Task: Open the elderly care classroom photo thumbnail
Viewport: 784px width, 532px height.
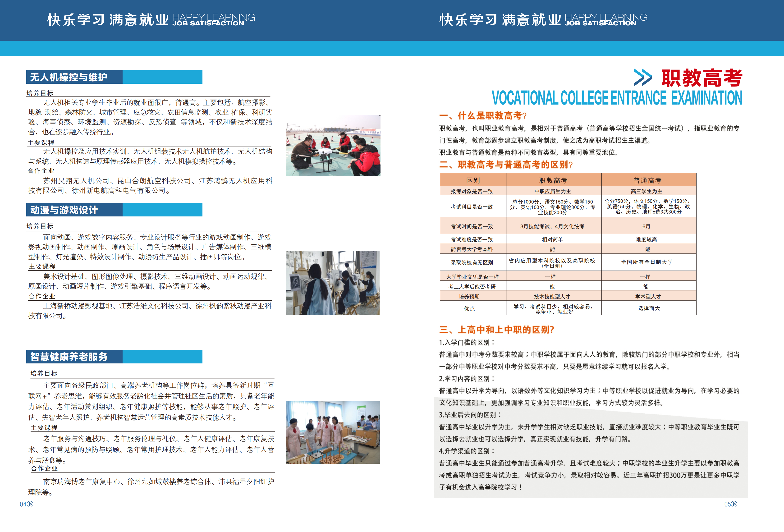Action: (333, 432)
